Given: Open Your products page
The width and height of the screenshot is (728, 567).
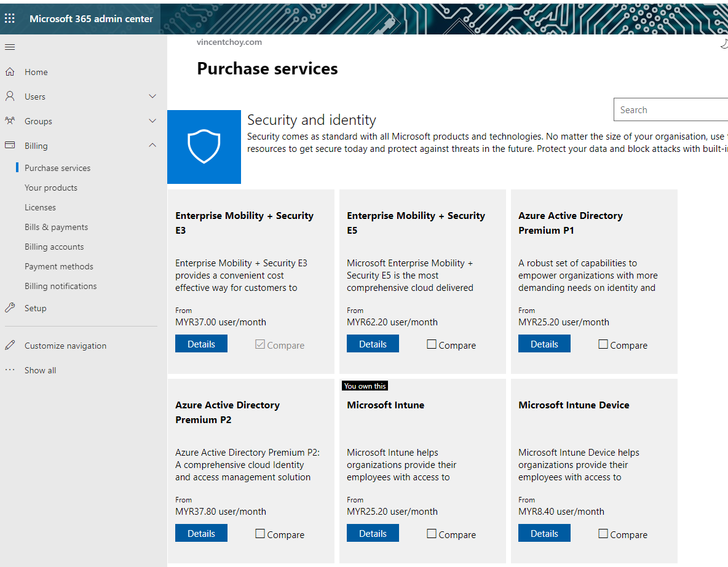Looking at the screenshot, I should [x=51, y=188].
